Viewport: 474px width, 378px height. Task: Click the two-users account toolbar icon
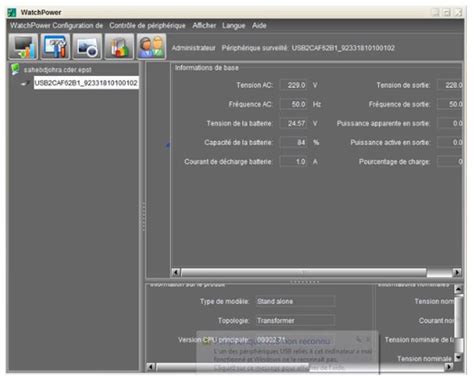coord(151,47)
